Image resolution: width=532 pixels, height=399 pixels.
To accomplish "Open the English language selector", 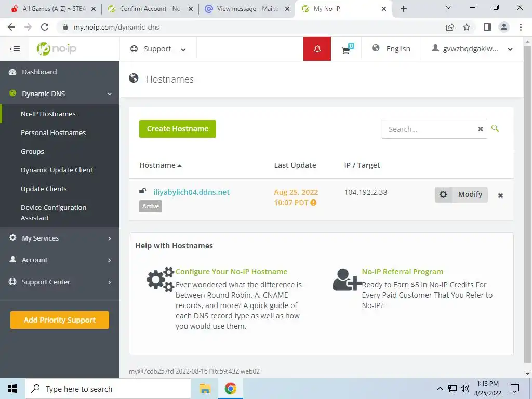I will tap(391, 49).
